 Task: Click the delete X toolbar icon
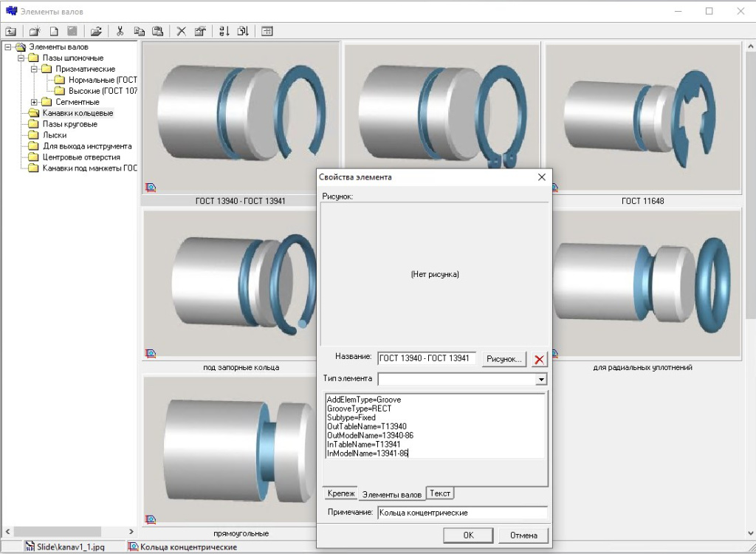coord(181,31)
